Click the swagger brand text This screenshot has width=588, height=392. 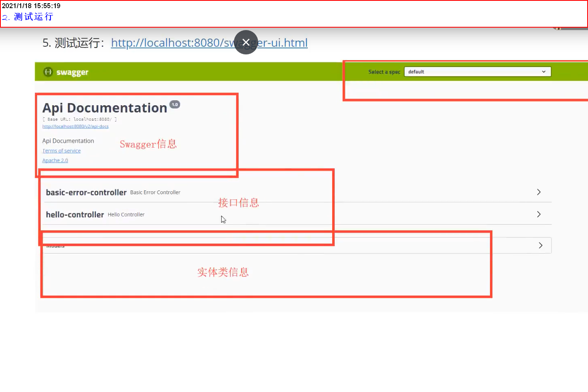click(72, 72)
